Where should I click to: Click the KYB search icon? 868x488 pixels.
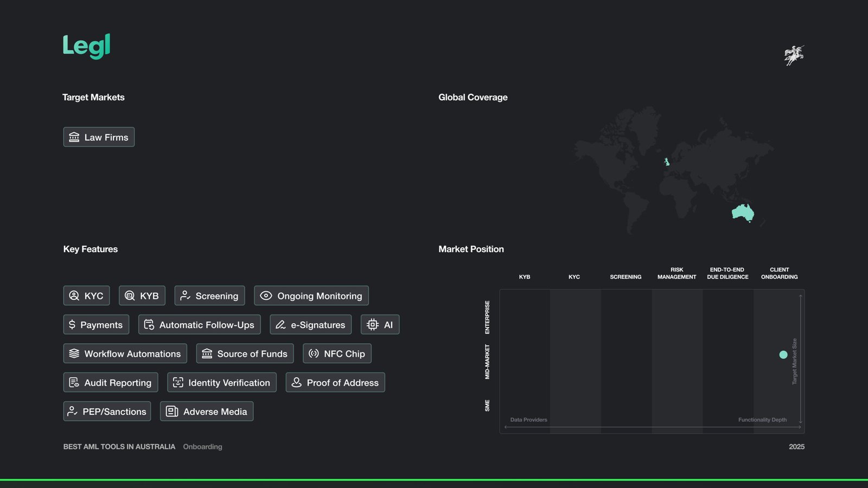130,296
